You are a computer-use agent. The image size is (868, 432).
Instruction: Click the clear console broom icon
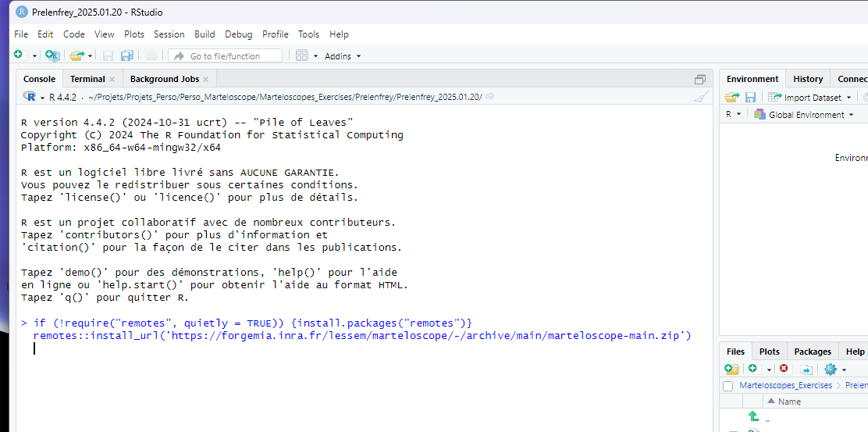tap(702, 97)
